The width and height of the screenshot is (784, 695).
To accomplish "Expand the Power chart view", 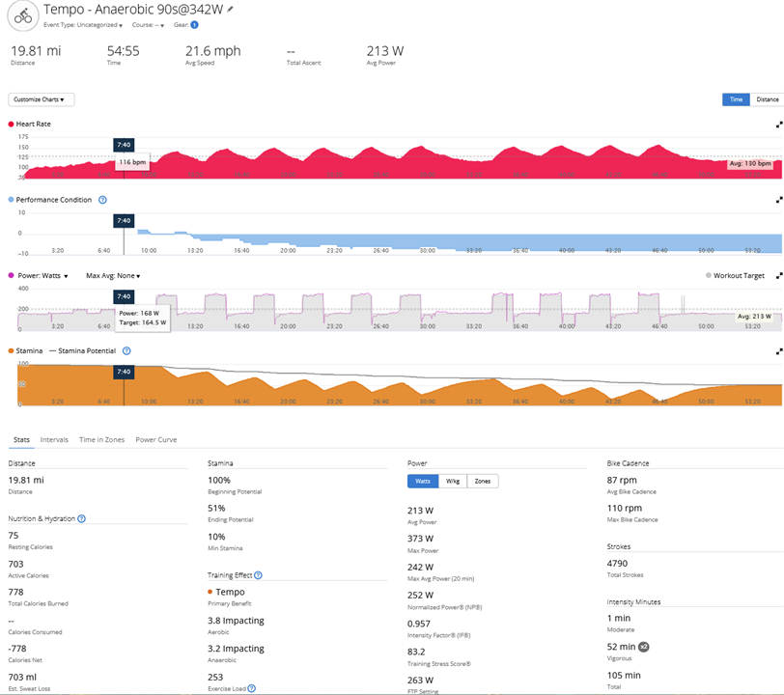I will pyautogui.click(x=778, y=274).
